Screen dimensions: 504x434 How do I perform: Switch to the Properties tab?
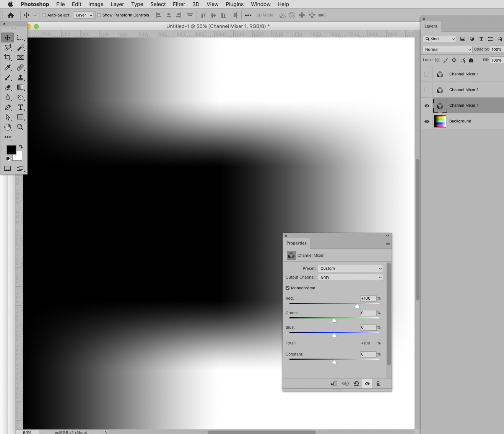click(296, 243)
